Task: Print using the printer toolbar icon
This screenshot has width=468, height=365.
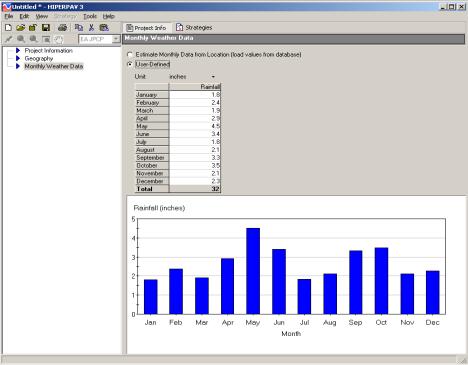Action: [x=62, y=28]
